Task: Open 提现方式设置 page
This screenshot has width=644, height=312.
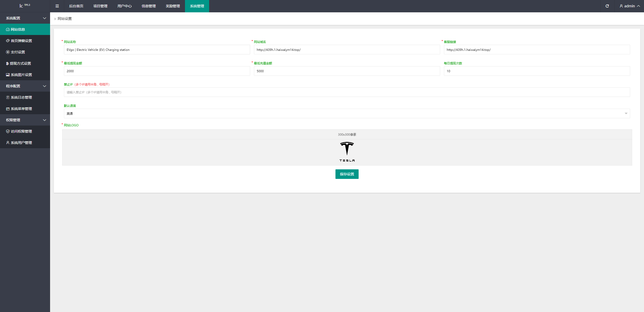Action: click(x=25, y=63)
